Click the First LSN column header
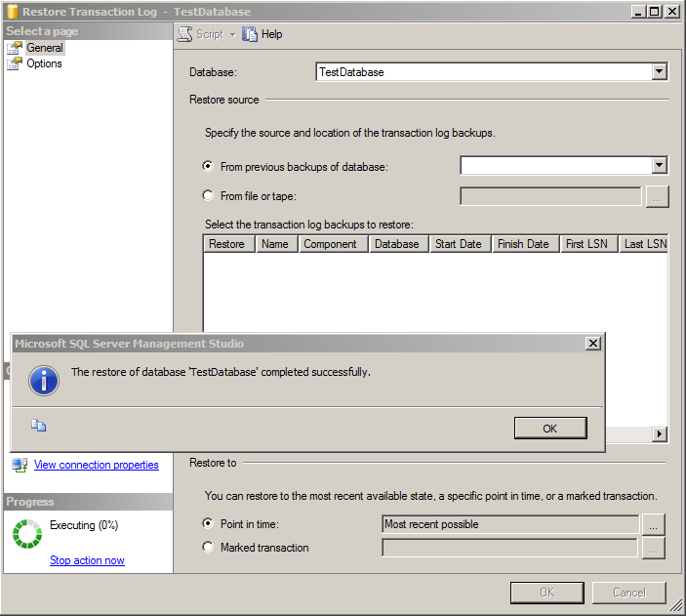This screenshot has width=686, height=616. point(588,244)
